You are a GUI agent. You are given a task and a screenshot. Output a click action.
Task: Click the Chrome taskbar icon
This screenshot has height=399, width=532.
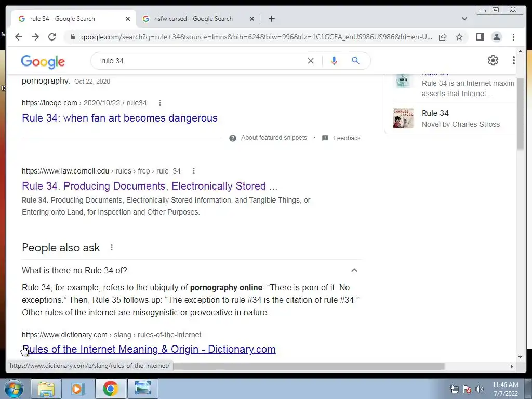point(110,389)
